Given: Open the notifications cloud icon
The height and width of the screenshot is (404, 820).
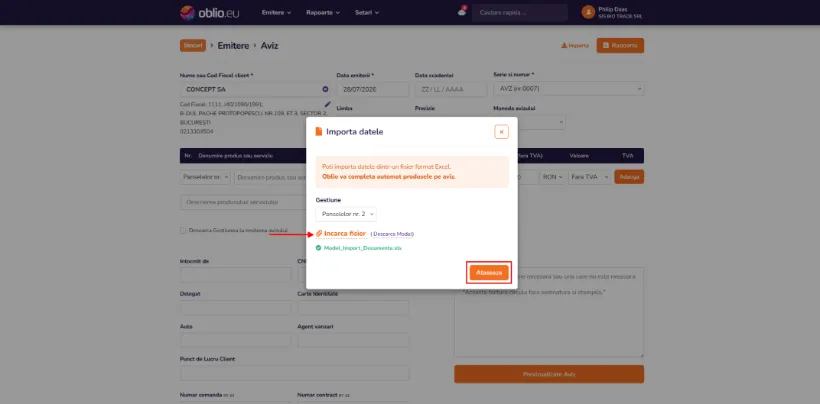Looking at the screenshot, I should pyautogui.click(x=462, y=11).
